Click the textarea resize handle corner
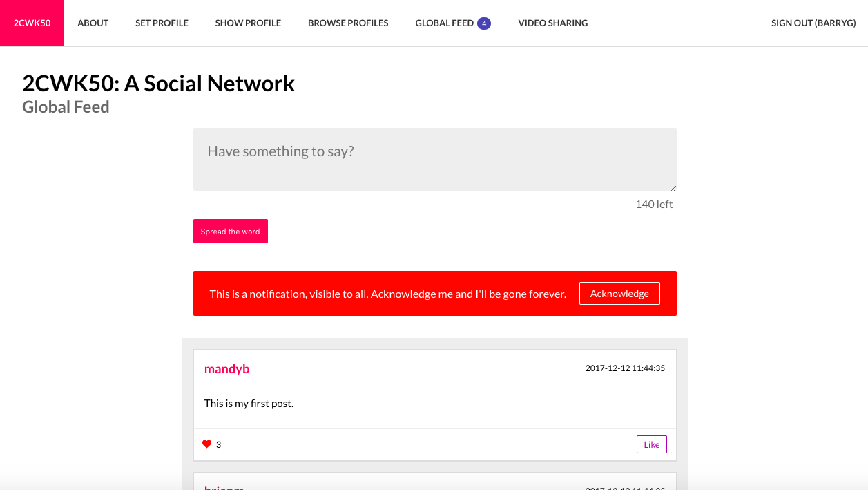Screen dimensions: 868x490 pyautogui.click(x=673, y=187)
